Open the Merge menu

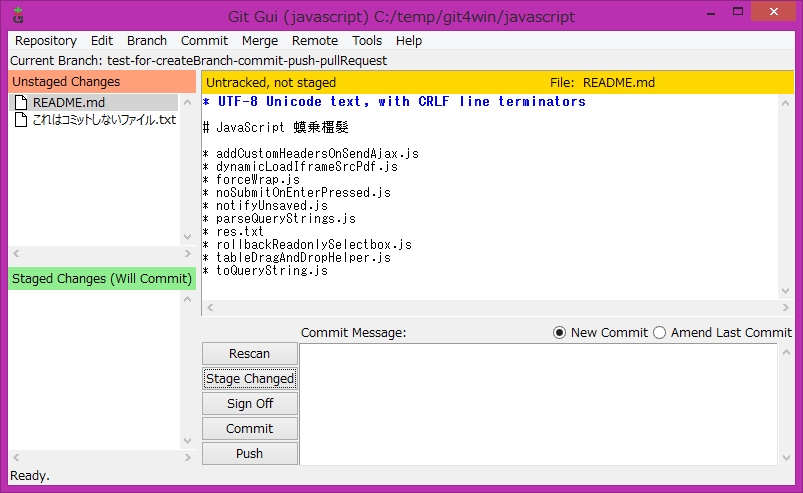260,40
